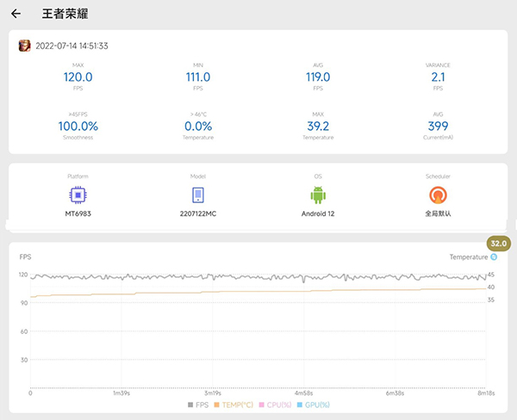Click the 3m19s mark on chart timeline

click(x=214, y=392)
